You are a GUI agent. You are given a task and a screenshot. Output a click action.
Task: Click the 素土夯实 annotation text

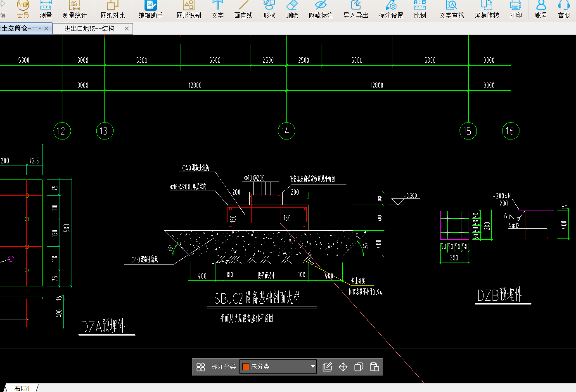click(358, 281)
